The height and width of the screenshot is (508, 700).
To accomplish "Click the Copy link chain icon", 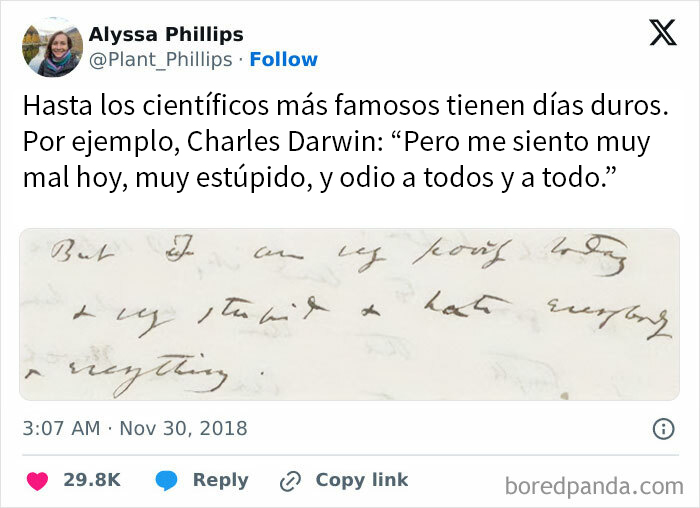I will (291, 481).
